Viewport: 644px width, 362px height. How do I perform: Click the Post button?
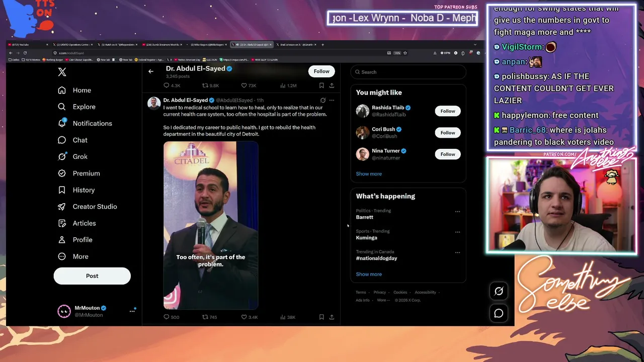[x=92, y=276]
